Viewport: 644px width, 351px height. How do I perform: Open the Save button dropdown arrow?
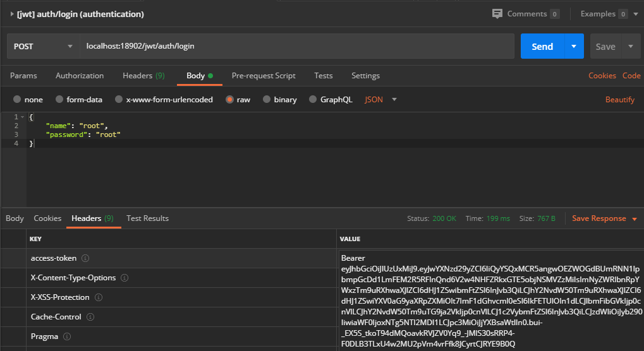(x=631, y=46)
